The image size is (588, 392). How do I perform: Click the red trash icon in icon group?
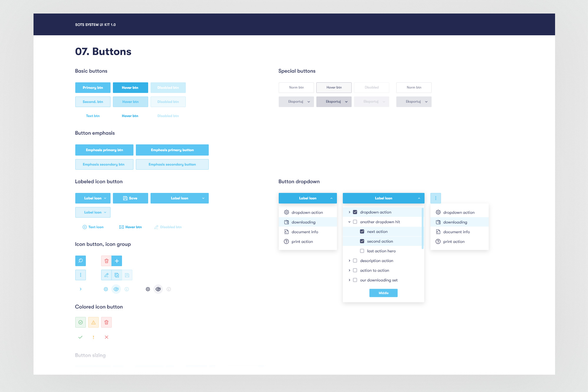(x=106, y=261)
